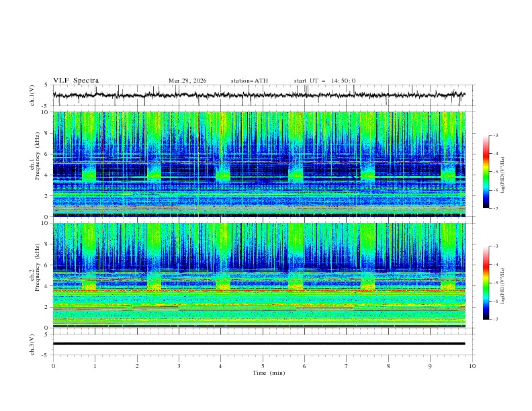This screenshot has height=411, width=532.
Task: Click the "-5" tick on ch.2 color bar
Action: click(496, 283)
